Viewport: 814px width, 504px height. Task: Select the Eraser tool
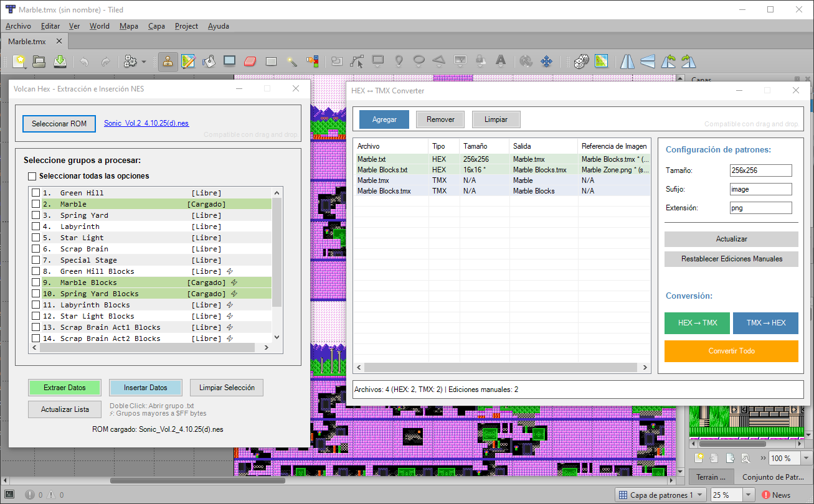tap(250, 61)
